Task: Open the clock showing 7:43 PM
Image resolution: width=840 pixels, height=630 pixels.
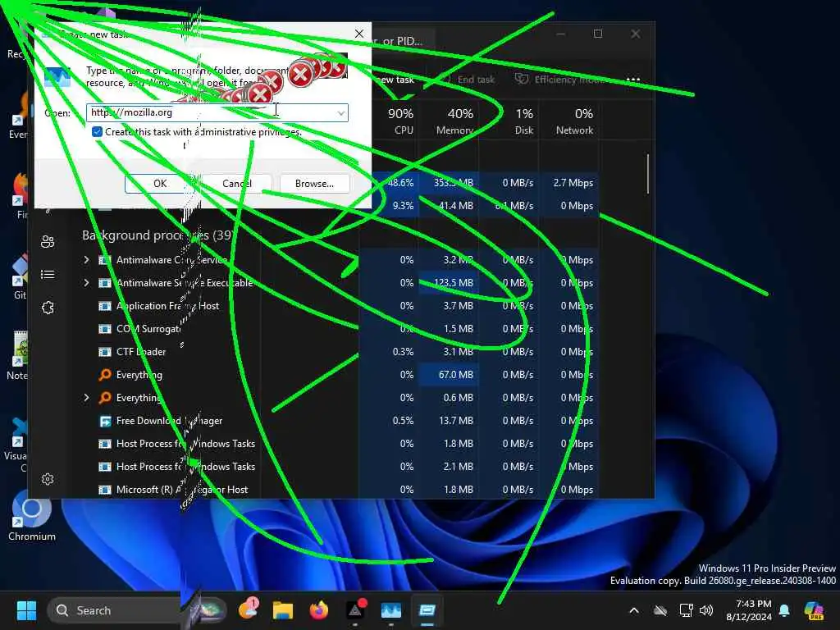Action: (x=749, y=610)
